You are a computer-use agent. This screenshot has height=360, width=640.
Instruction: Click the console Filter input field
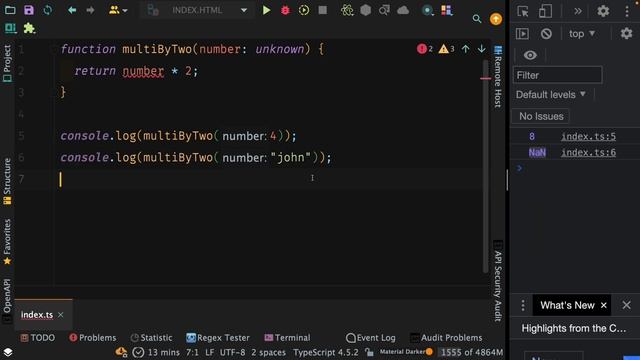click(x=557, y=75)
